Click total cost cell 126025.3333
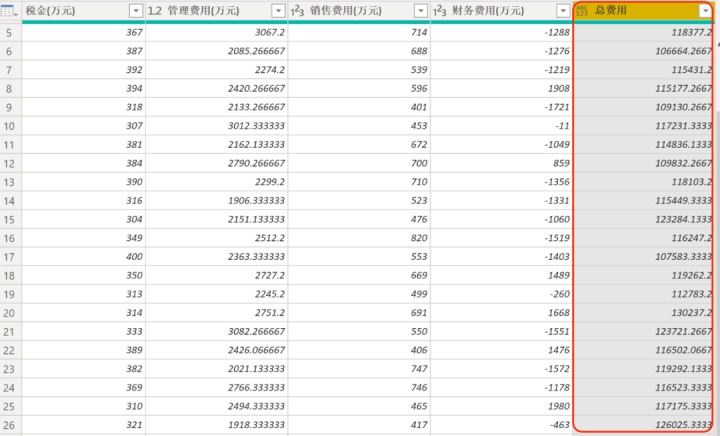The image size is (720, 436). point(643,425)
